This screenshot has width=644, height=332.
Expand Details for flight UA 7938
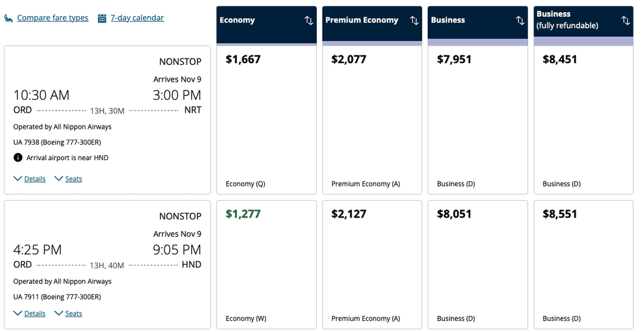tap(30, 179)
